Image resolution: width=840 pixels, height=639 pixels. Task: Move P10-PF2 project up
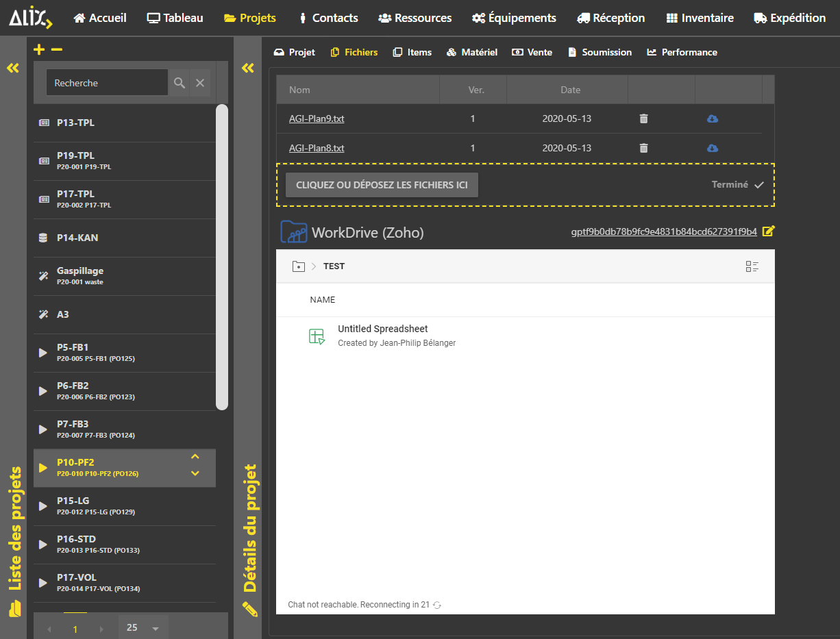pos(195,457)
